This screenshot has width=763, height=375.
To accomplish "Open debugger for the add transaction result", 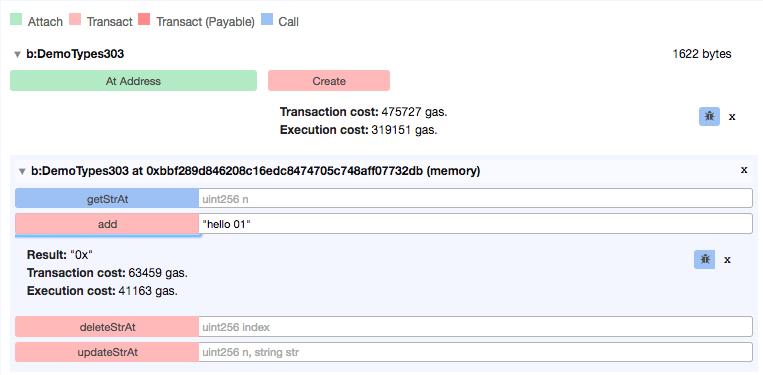I will point(704,260).
